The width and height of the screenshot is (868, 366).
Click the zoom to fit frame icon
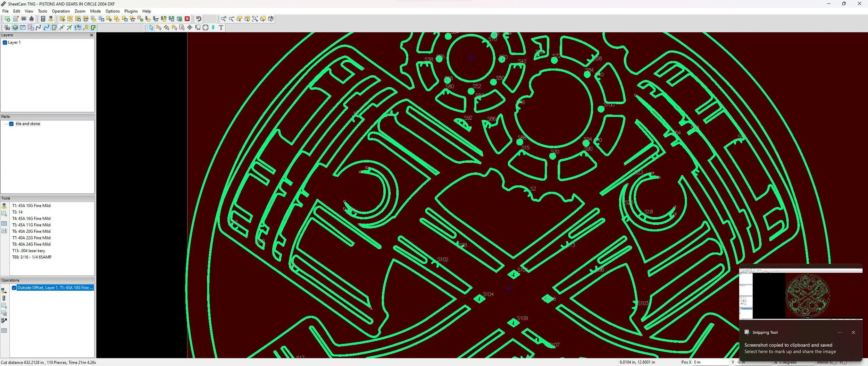click(x=255, y=19)
